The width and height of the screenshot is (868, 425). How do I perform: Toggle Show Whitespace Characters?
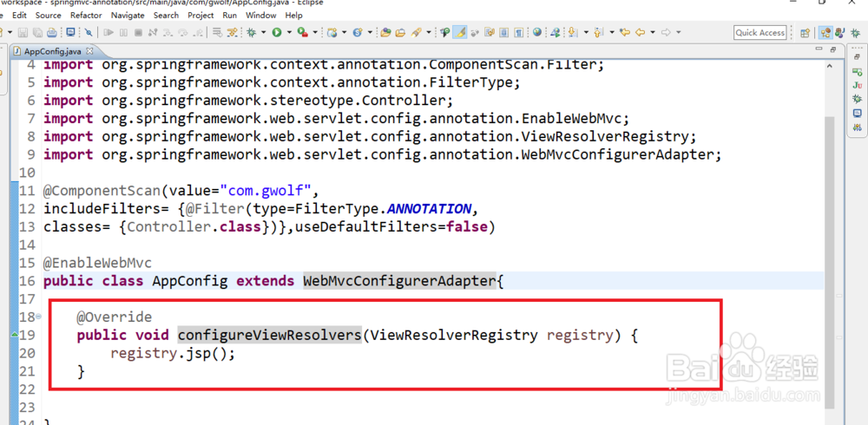click(x=519, y=33)
